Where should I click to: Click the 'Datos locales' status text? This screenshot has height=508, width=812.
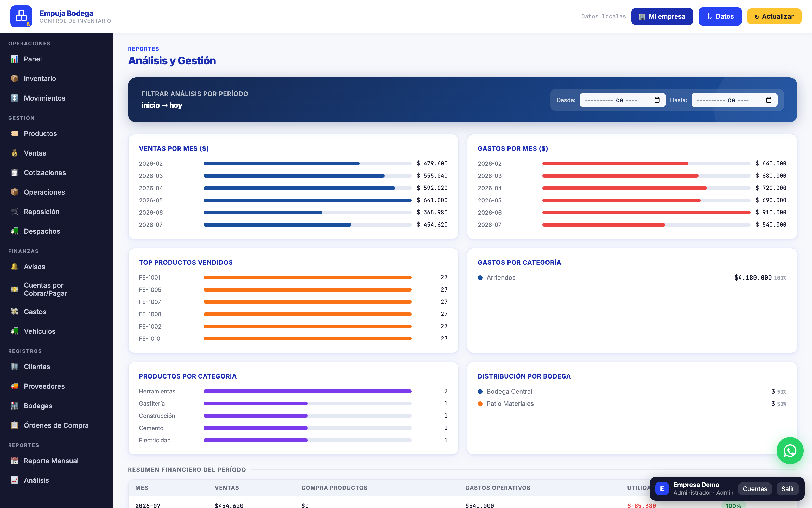pos(603,16)
